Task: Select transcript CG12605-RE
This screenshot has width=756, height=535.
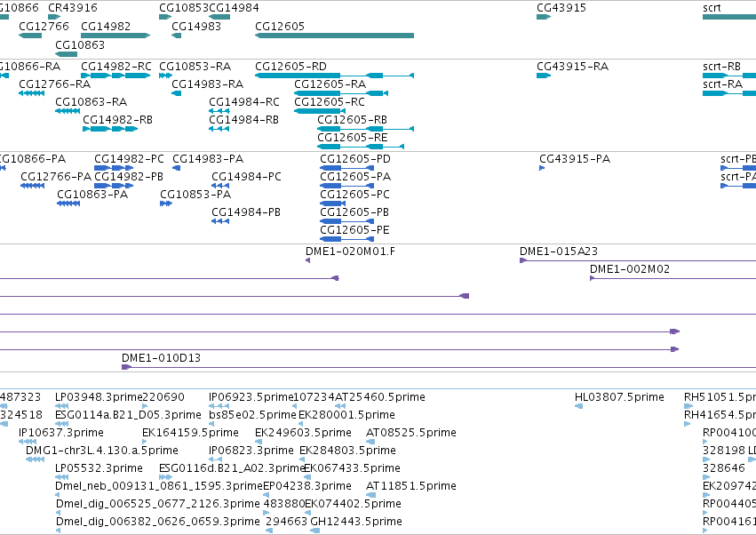Action: click(353, 138)
